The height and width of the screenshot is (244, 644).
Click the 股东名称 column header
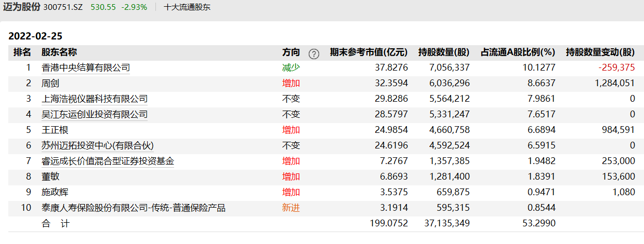(x=59, y=52)
